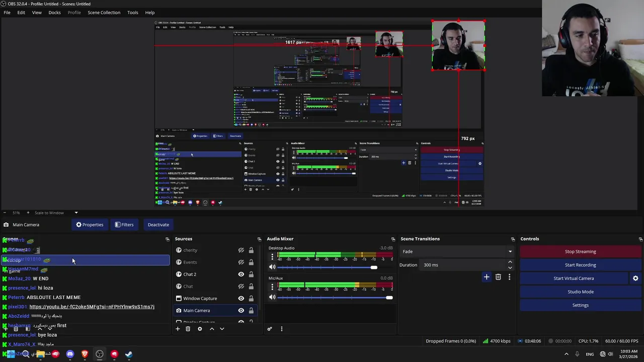Open Settings from Controls panel
The image size is (644, 362).
pos(580,305)
